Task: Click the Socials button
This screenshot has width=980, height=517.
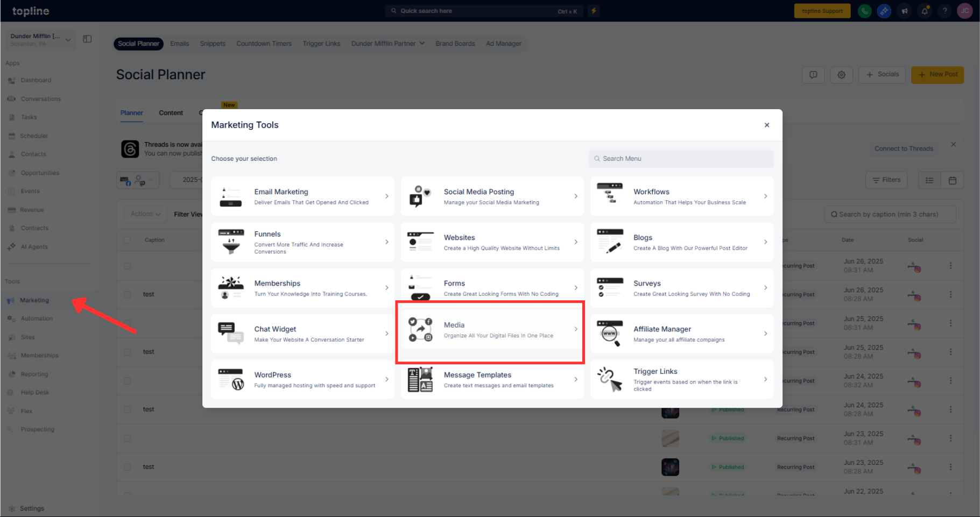Action: pyautogui.click(x=882, y=75)
